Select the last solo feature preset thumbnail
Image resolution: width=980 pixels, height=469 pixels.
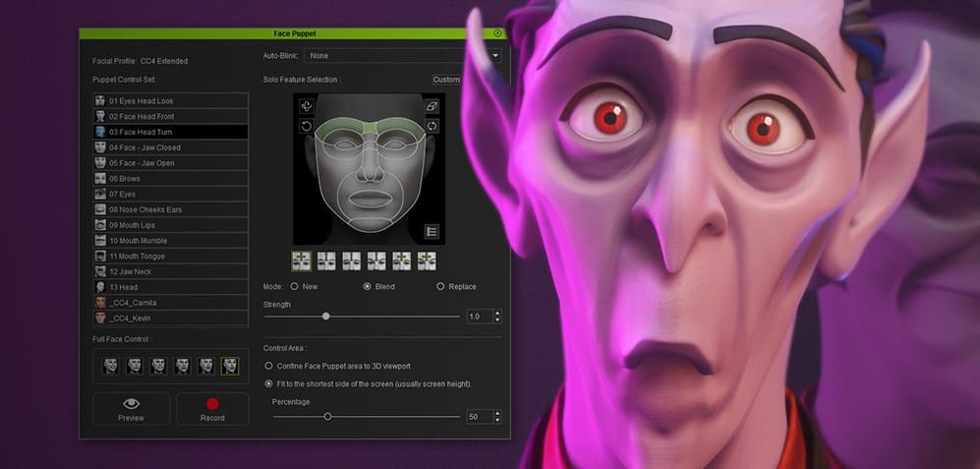pyautogui.click(x=427, y=261)
